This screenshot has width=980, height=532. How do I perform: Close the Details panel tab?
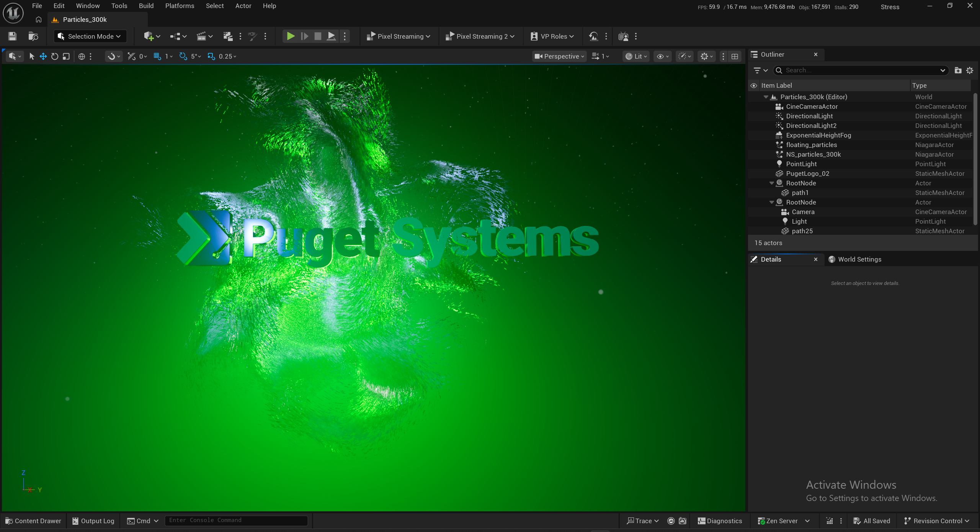[816, 259]
